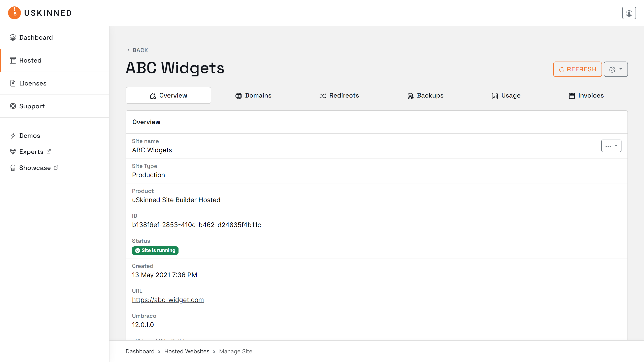
Task: Open the https://abc-widget.com link
Action: tap(168, 300)
